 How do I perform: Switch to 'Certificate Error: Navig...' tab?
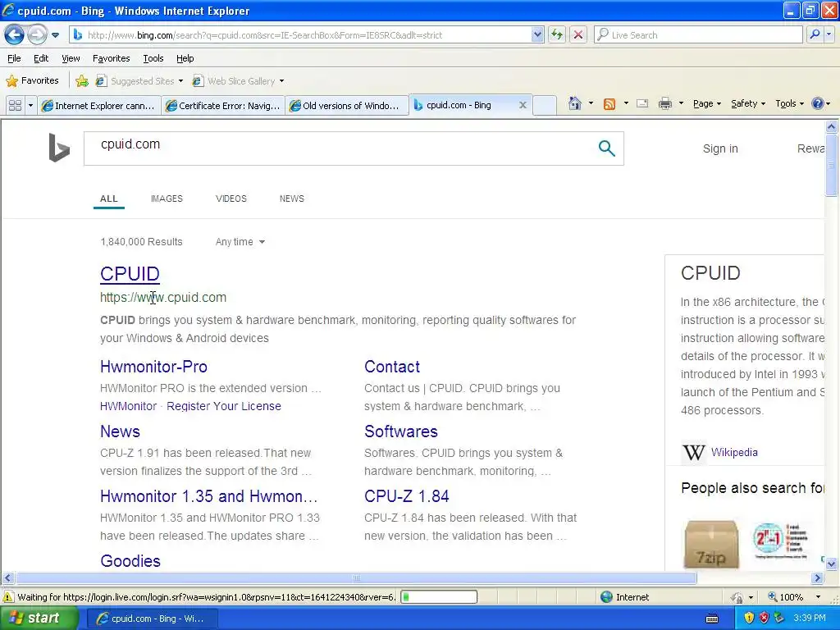[223, 106]
